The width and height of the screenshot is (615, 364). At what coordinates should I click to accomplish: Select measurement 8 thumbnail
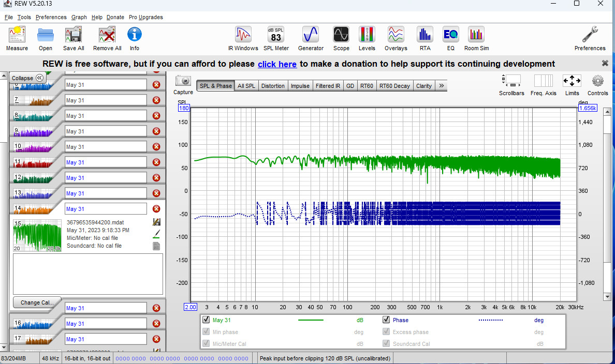coord(33,116)
